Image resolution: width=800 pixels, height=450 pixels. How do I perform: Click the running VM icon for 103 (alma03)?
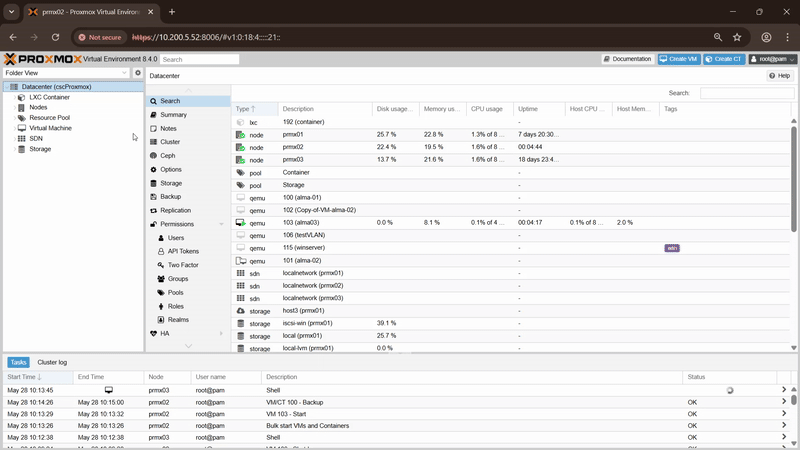pyautogui.click(x=240, y=222)
